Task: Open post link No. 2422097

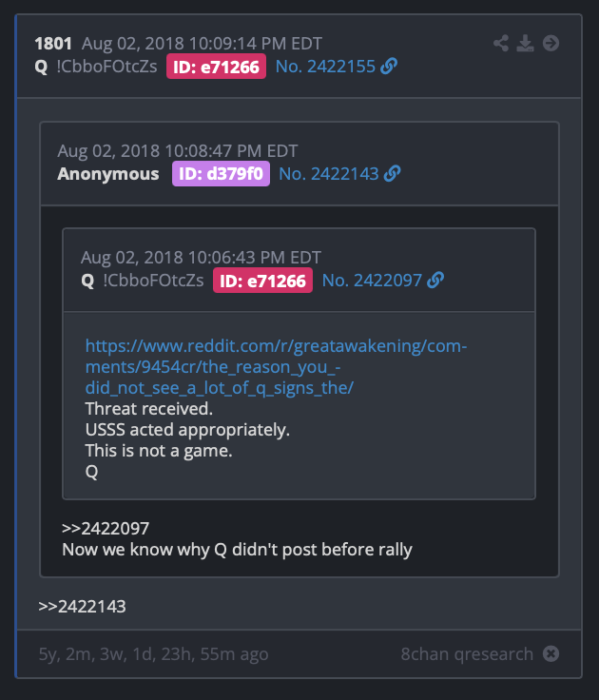Action: 372,281
